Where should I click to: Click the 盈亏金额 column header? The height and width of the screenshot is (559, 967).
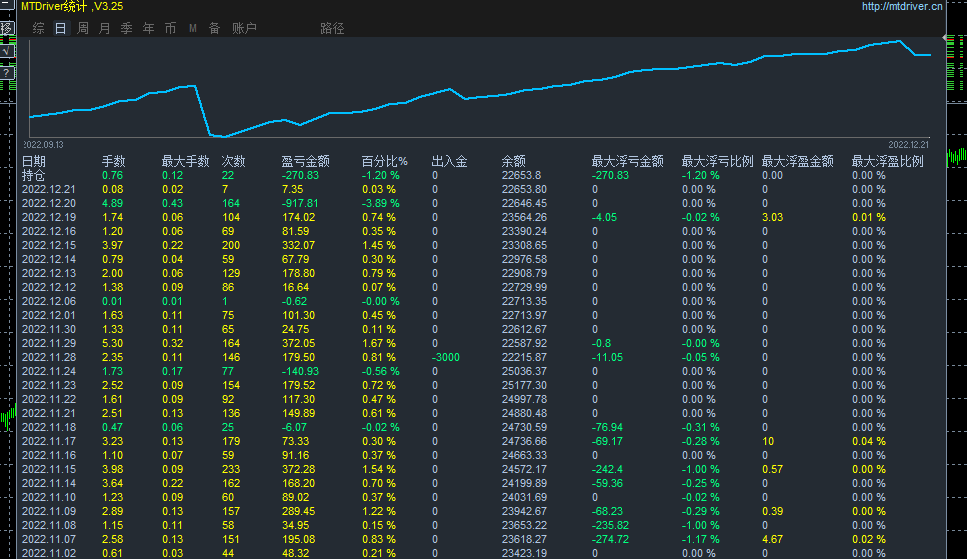coord(305,162)
